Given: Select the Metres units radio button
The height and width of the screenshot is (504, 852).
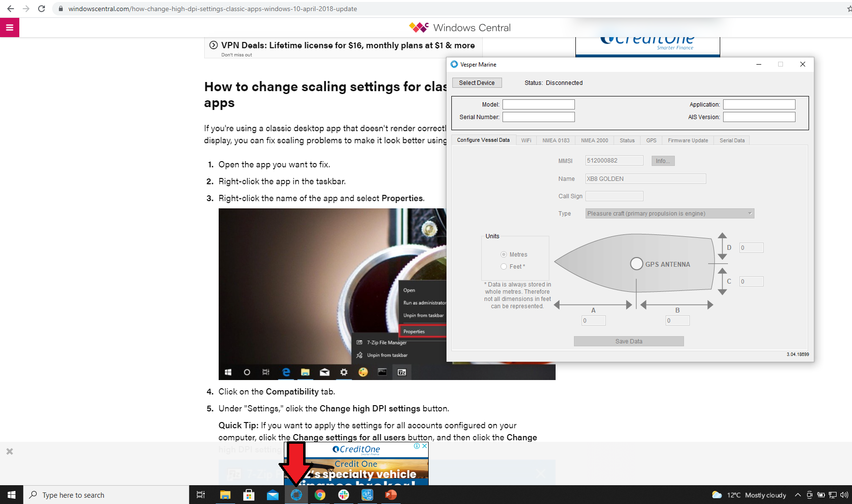Looking at the screenshot, I should coord(503,255).
